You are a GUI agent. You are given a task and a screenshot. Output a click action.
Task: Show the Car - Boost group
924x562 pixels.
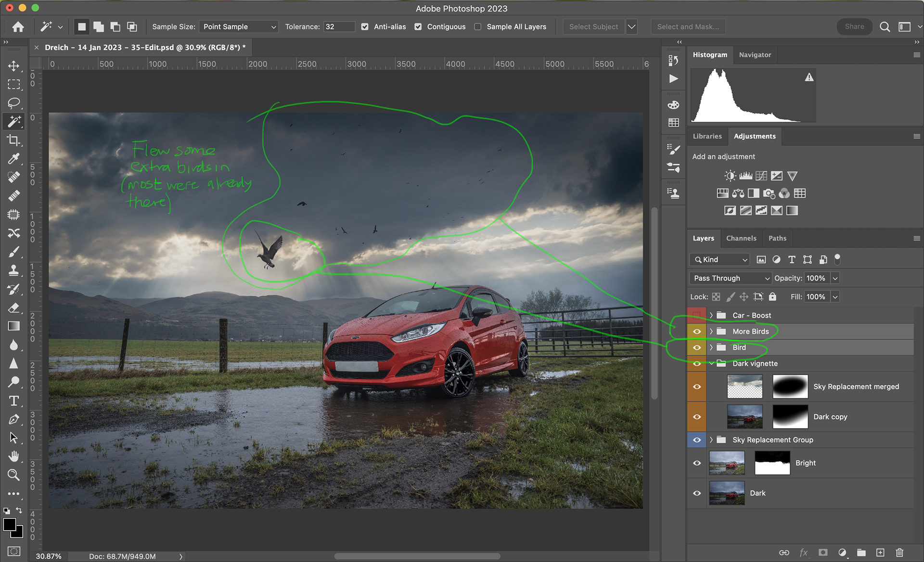click(x=696, y=315)
